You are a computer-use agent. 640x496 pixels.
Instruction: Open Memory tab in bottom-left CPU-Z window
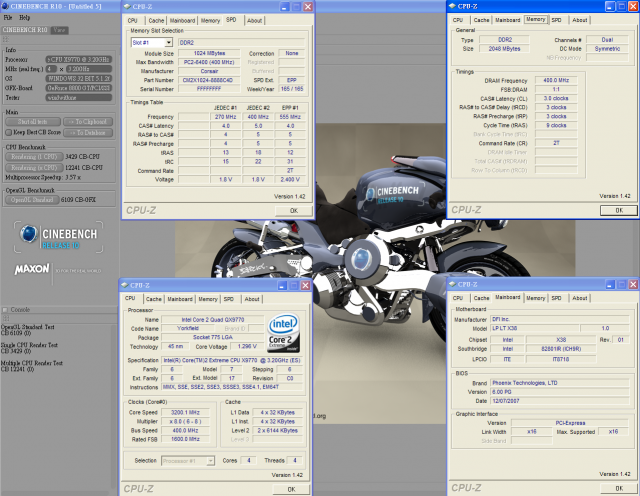click(208, 299)
